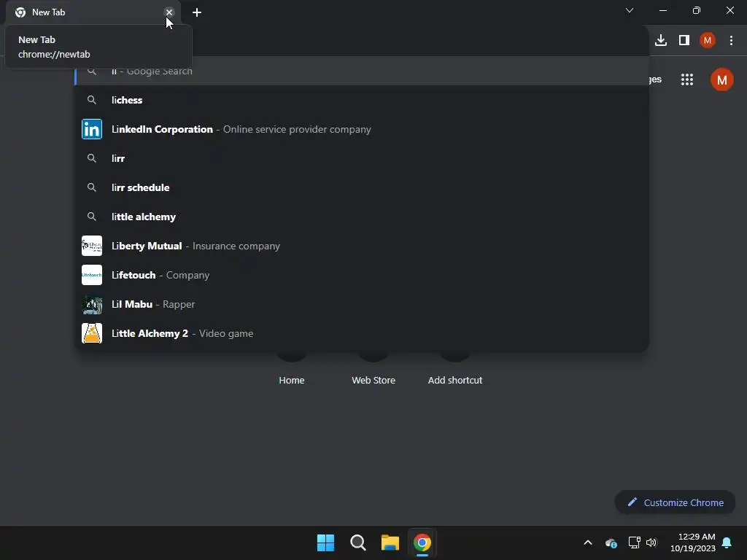Choose the lichess suggestion

pyautogui.click(x=362, y=100)
